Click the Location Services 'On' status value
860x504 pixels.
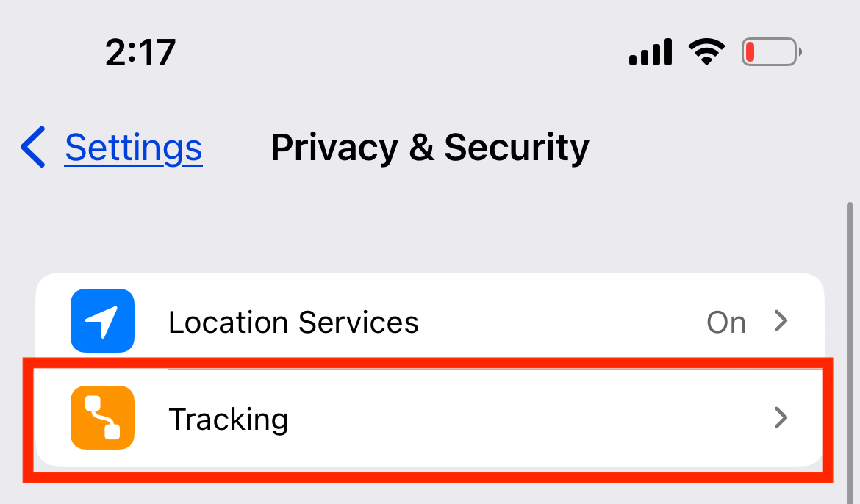tap(725, 323)
